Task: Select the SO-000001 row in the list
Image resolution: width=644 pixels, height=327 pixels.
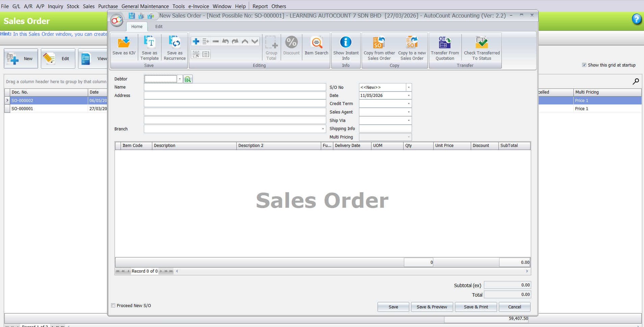Action: (56, 109)
